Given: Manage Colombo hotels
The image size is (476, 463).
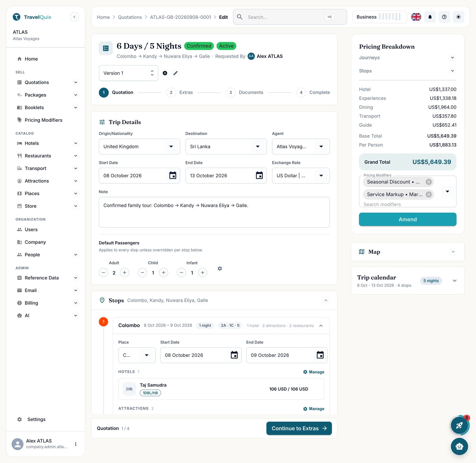Looking at the screenshot, I should coord(314,372).
